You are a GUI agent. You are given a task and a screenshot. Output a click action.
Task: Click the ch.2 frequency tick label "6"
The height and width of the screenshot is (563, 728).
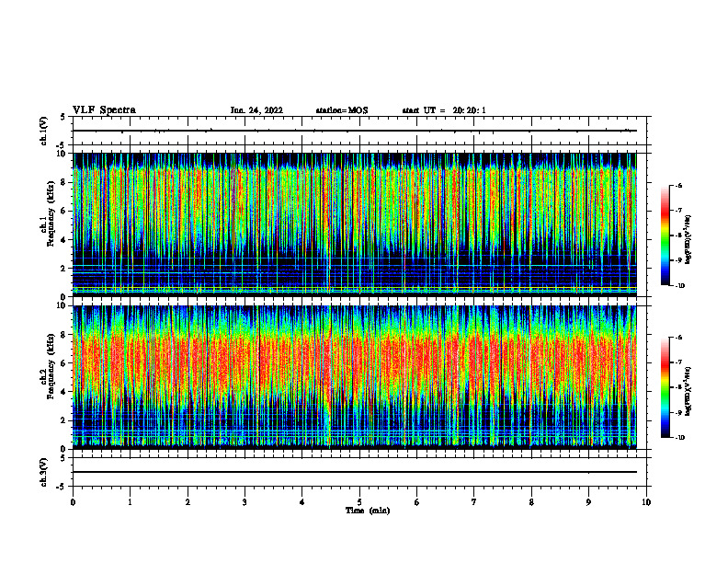point(64,363)
